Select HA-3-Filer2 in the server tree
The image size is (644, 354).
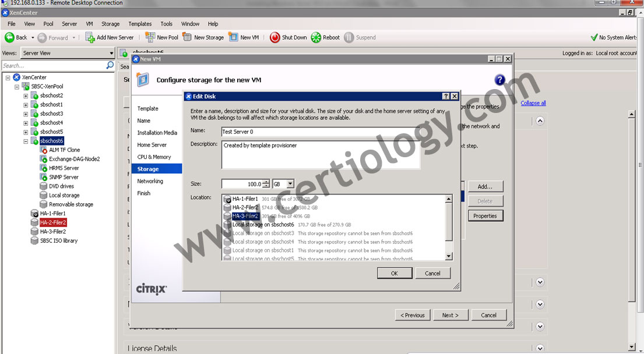coord(53,232)
